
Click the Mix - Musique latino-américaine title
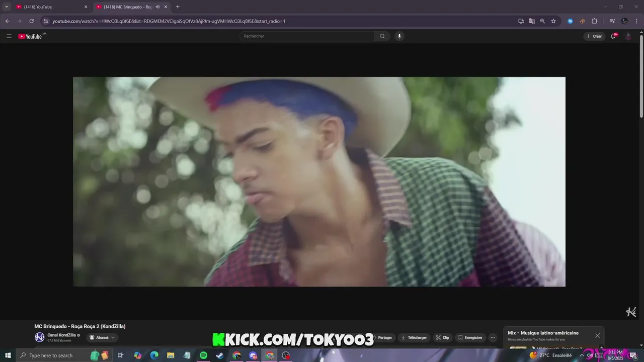click(x=543, y=333)
